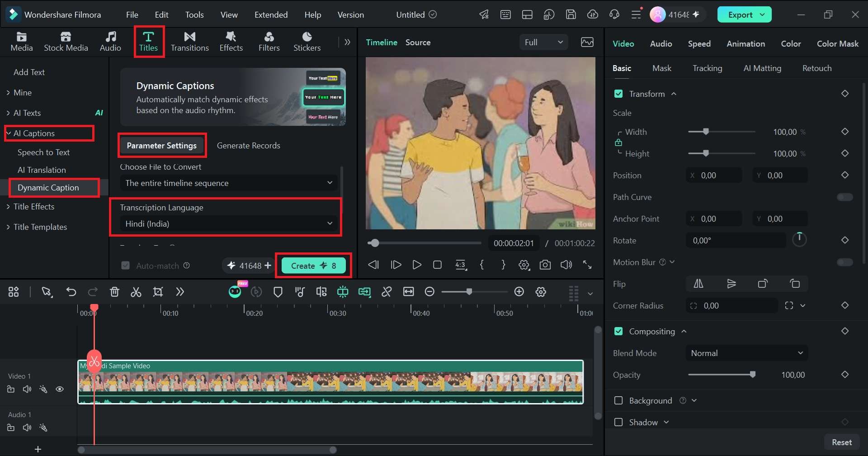The width and height of the screenshot is (868, 456).
Task: Click the Export button
Action: click(744, 14)
